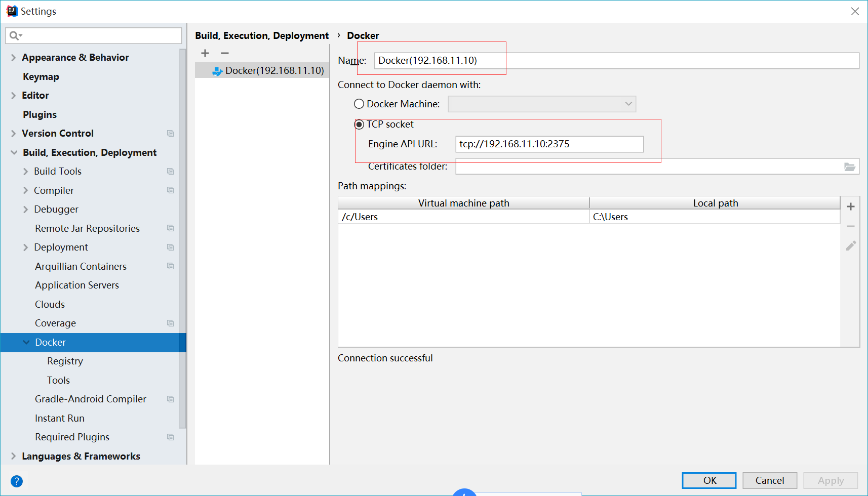Collapse Build, Execution, Deployment section
Image resolution: width=868 pixels, height=496 pixels.
14,152
